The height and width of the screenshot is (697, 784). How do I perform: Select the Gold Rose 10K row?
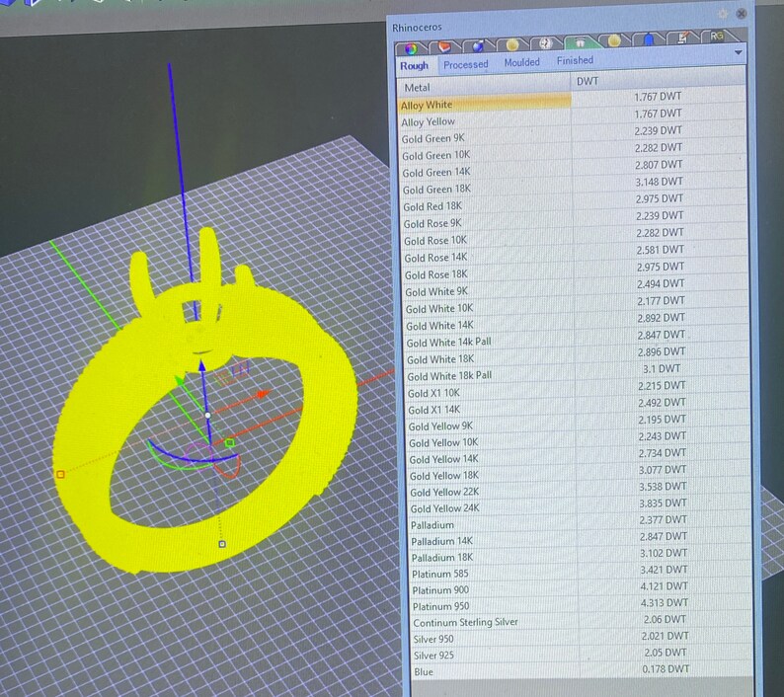click(576, 237)
